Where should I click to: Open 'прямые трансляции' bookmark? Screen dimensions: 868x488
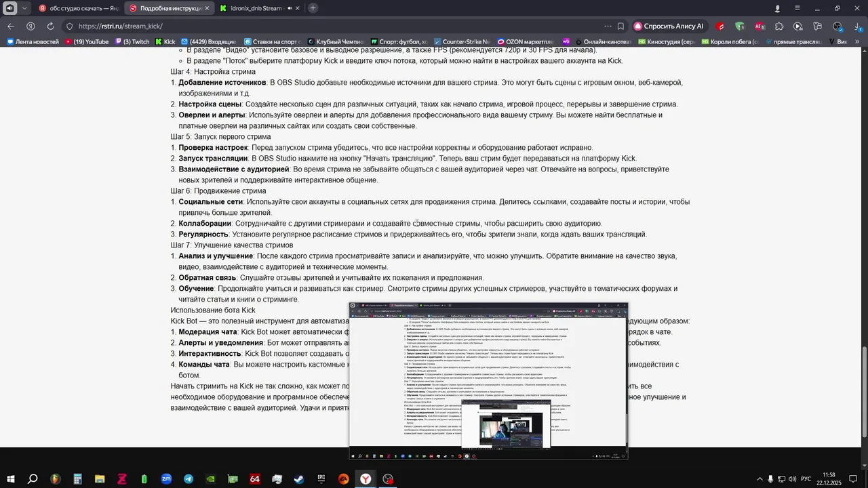tap(793, 42)
